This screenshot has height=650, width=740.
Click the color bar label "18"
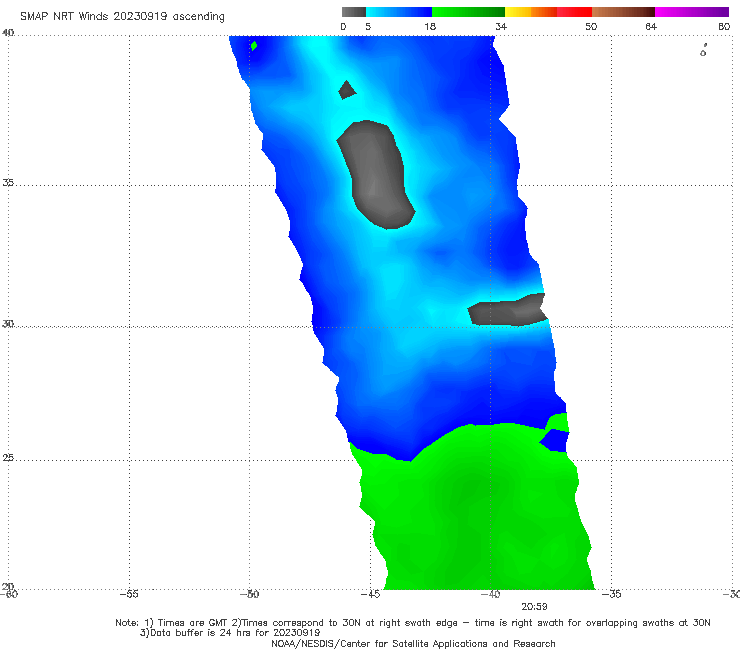(x=430, y=27)
